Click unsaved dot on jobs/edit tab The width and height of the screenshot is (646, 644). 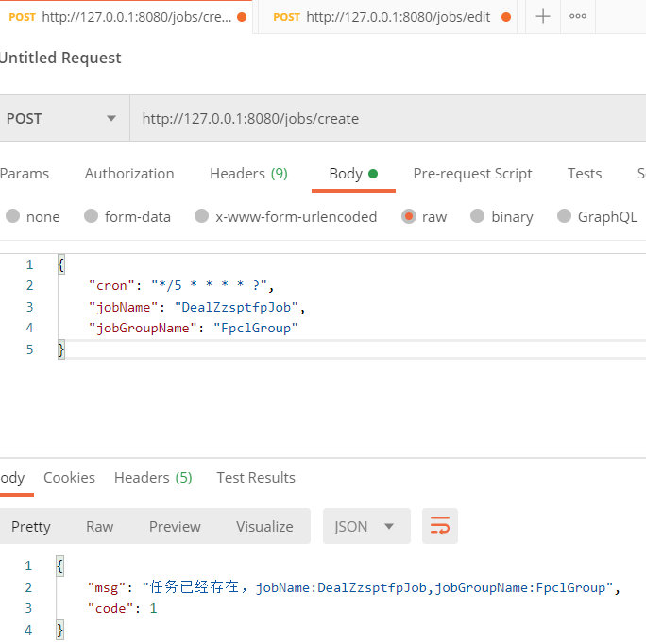coord(506,17)
